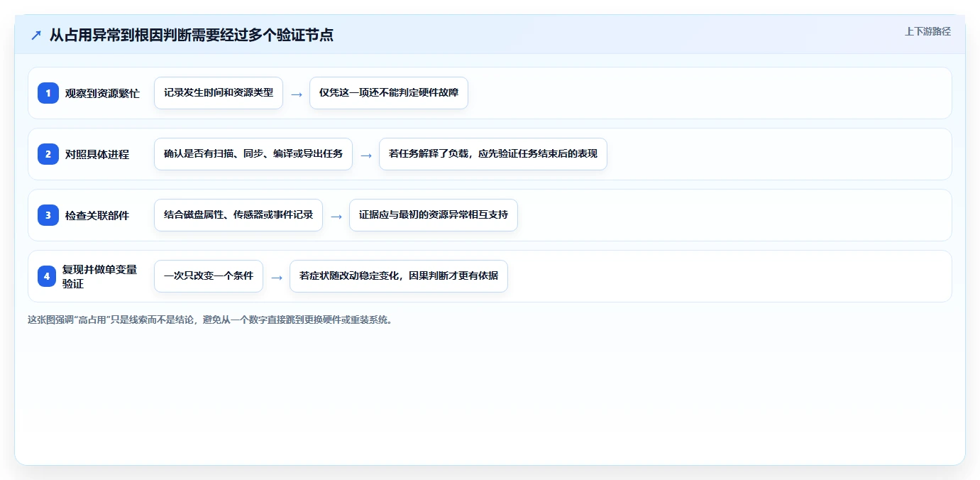980x480 pixels.
Task: Select the 仅凭这一项还不能判定硬件故障 box
Action: 389,93
